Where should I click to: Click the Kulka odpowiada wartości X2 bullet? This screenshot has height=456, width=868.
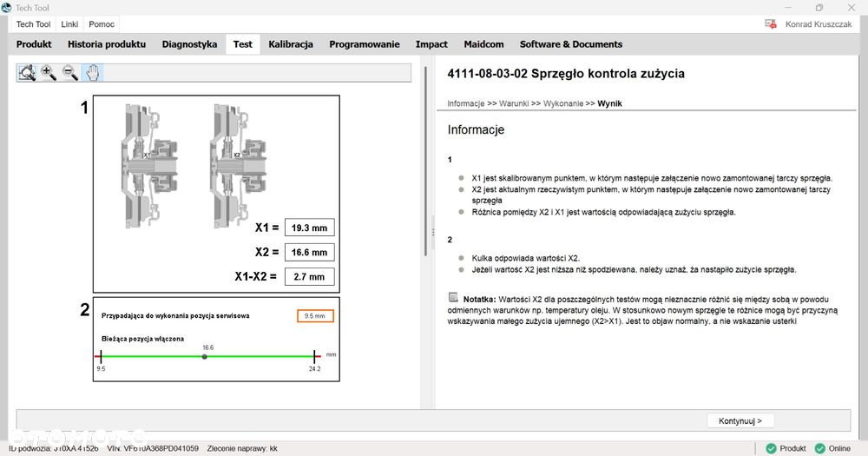[x=525, y=258]
